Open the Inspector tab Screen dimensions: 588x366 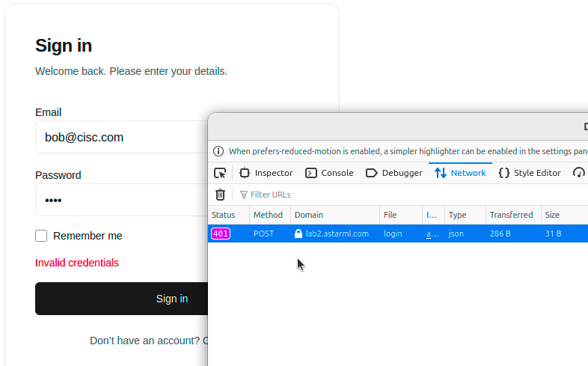(266, 173)
